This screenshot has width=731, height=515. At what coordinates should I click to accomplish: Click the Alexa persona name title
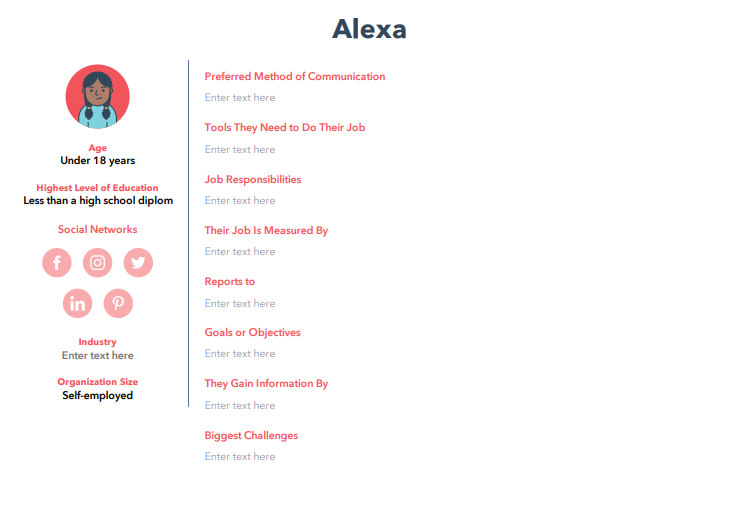(x=369, y=29)
